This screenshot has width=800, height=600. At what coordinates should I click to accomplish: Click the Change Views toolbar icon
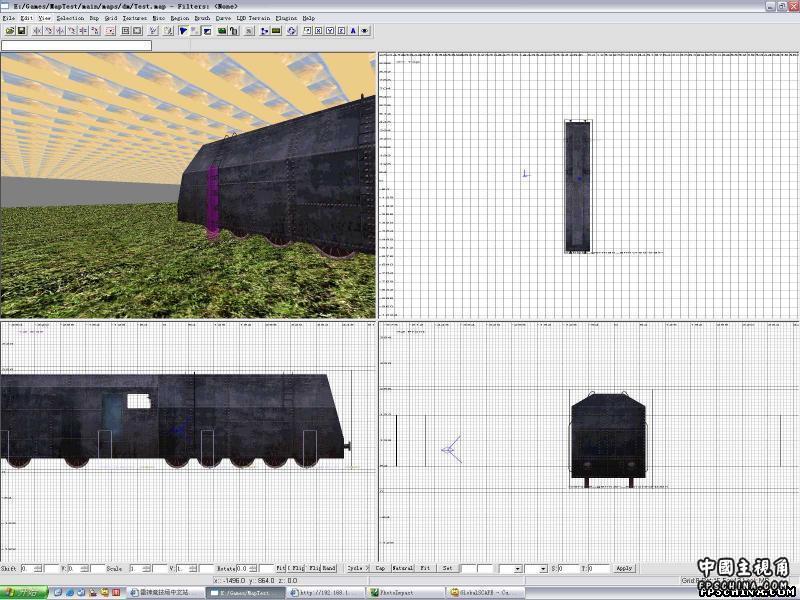point(153,31)
